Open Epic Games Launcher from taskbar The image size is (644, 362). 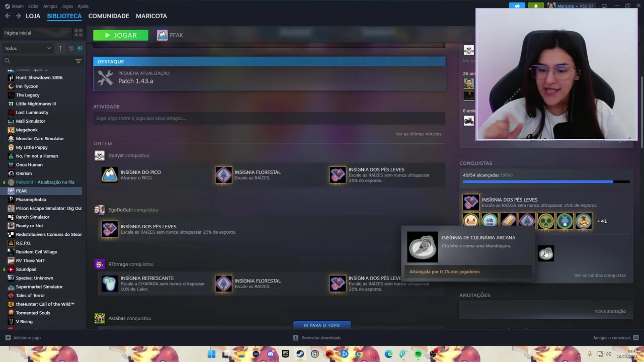pyautogui.click(x=285, y=354)
